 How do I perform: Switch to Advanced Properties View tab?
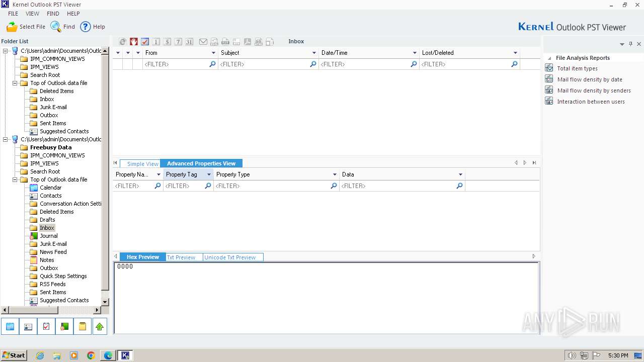click(201, 163)
